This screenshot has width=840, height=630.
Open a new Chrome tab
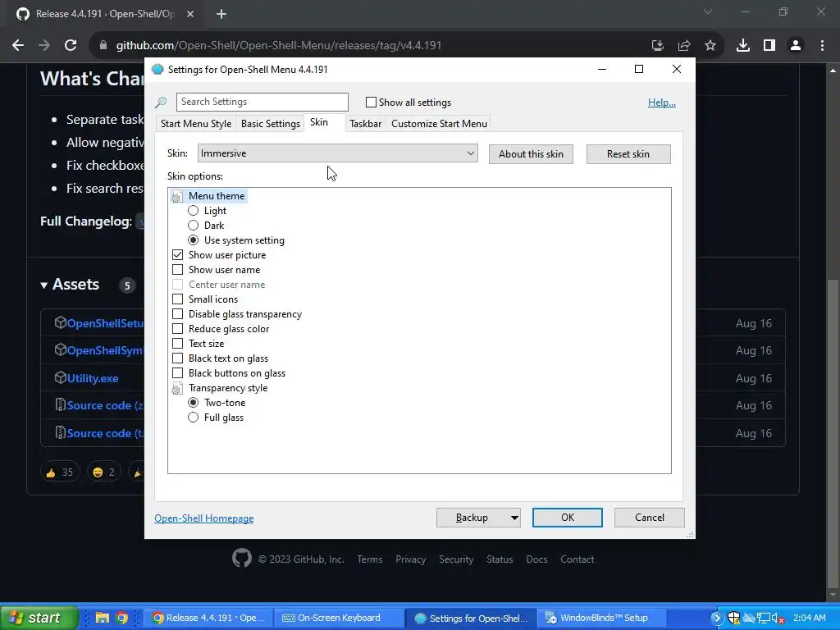tap(221, 15)
